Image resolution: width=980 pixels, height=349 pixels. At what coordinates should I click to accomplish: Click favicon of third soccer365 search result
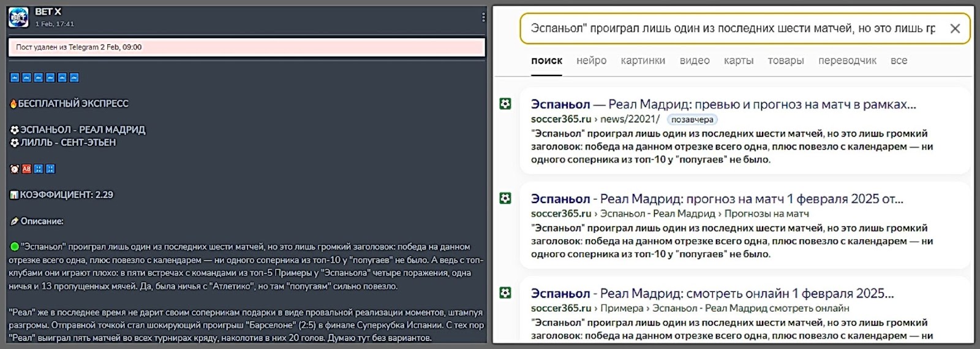pos(505,293)
